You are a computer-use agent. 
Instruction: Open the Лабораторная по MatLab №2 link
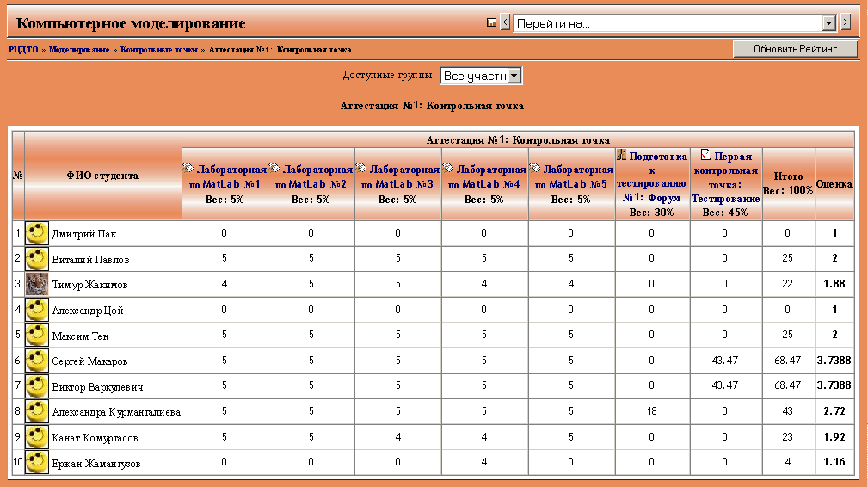(314, 177)
